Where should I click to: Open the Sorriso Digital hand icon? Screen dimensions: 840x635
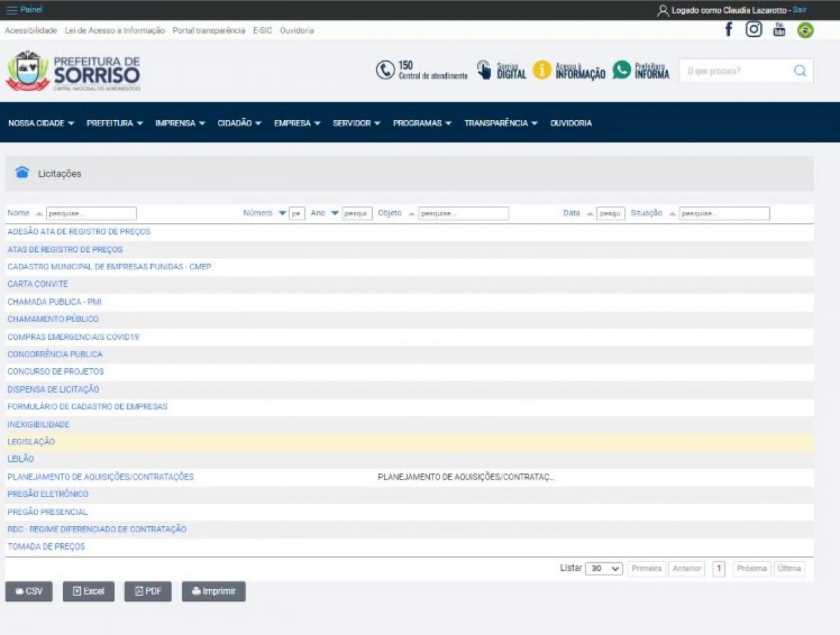click(484, 70)
